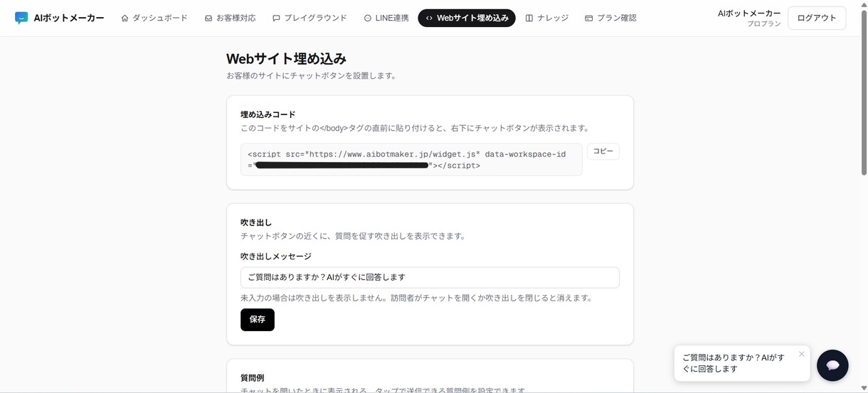Click the balloon text ご質問はありますか

(733, 363)
